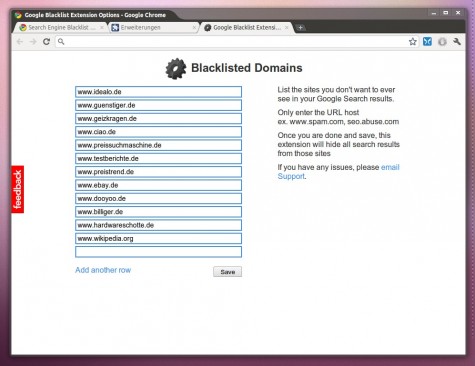The height and width of the screenshot is (366, 475).
Task: Click the www.geizkragen.de domain field
Action: pyautogui.click(x=158, y=119)
